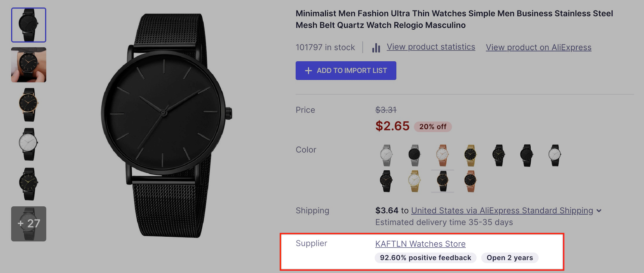Select rose gold band black dial color
The width and height of the screenshot is (644, 273).
pyautogui.click(x=470, y=181)
